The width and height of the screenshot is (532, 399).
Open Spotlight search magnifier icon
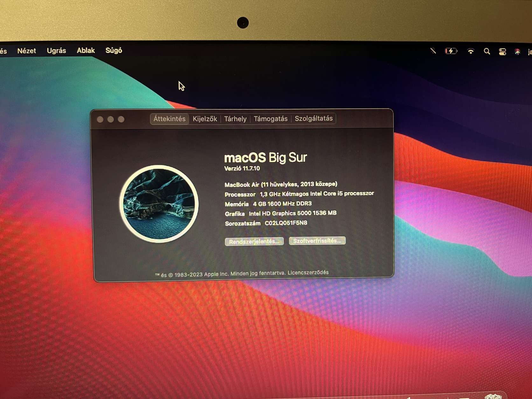tap(487, 51)
